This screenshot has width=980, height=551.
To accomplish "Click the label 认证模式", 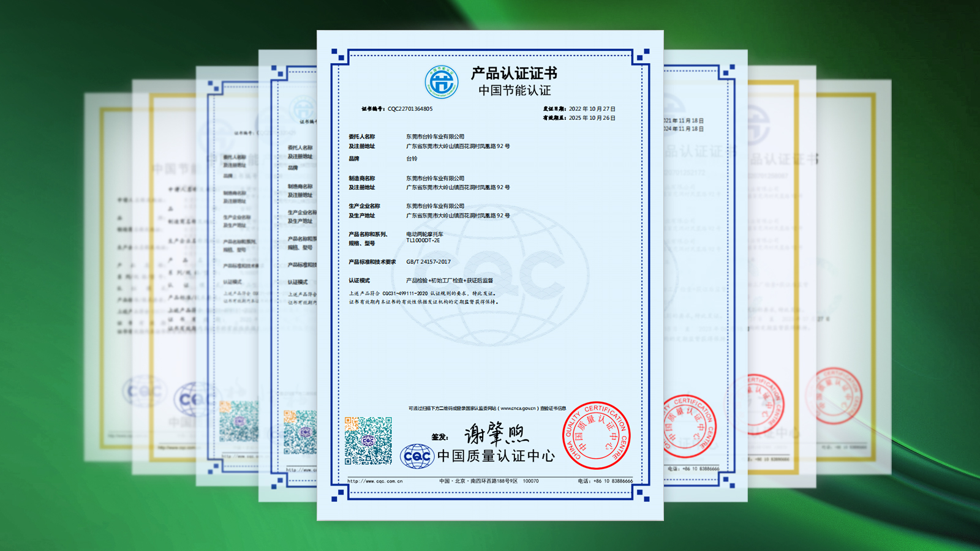I will click(x=359, y=280).
